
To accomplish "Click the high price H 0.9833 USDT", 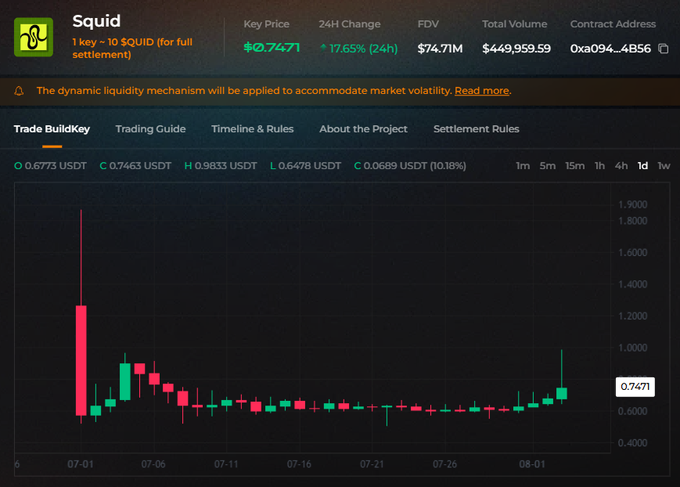I will (221, 166).
